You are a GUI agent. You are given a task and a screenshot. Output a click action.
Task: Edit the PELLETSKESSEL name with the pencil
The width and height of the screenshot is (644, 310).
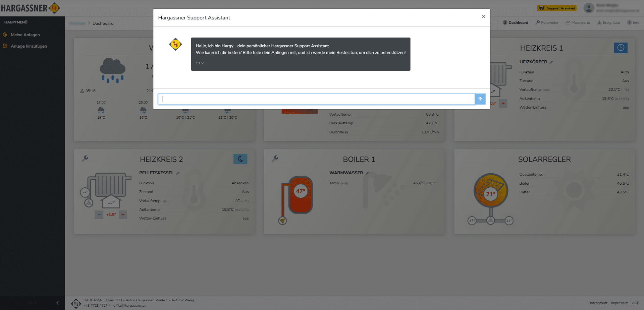[x=178, y=173]
